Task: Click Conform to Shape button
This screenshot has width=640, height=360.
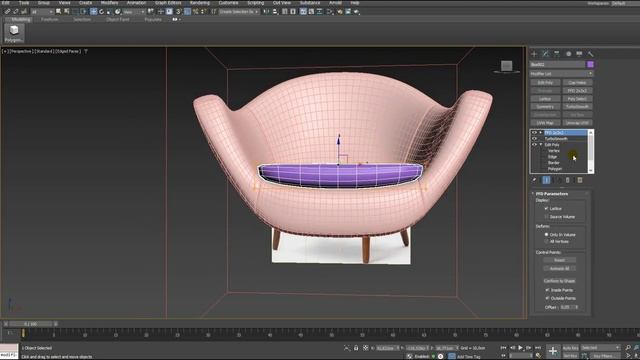Action: 560,281
